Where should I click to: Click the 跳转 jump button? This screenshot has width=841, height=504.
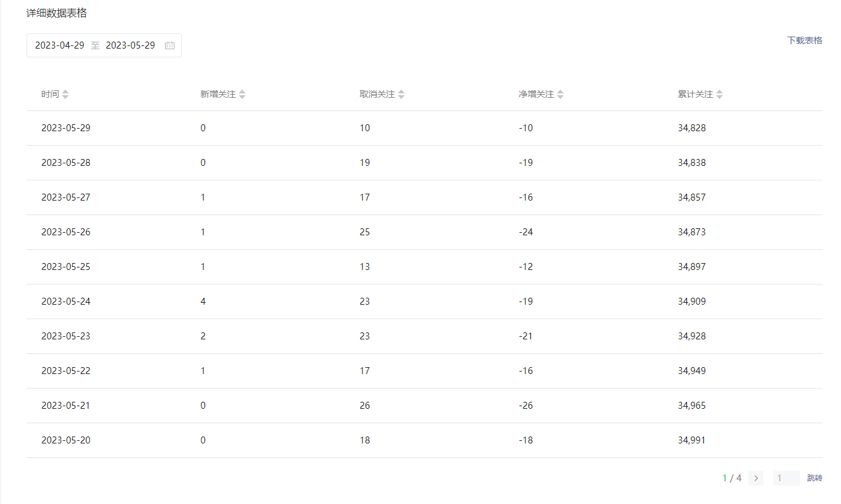coord(814,478)
